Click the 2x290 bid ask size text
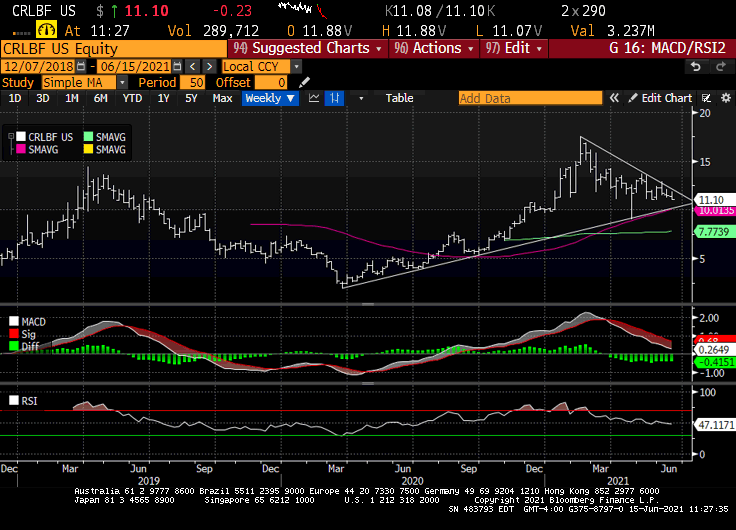Image resolution: width=736 pixels, height=530 pixels. point(583,10)
